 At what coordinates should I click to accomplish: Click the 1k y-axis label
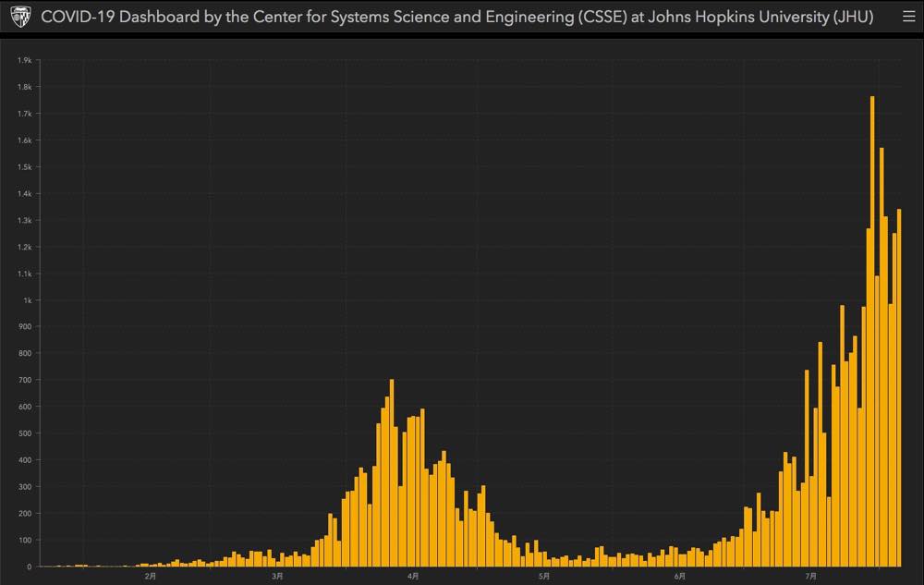tap(28, 299)
